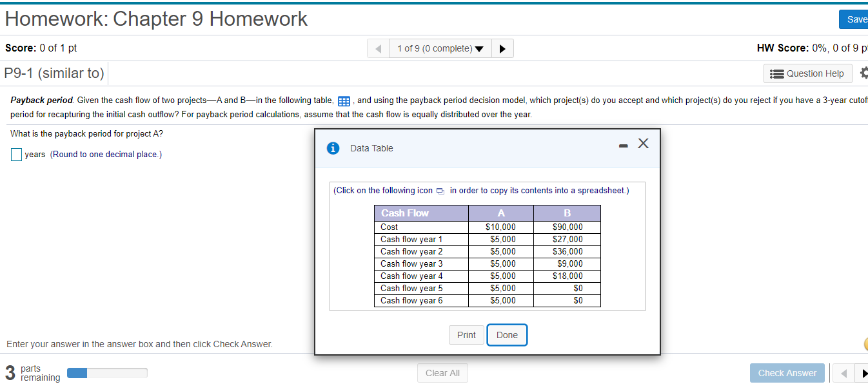Click the parts remaining progress bar

click(x=106, y=372)
